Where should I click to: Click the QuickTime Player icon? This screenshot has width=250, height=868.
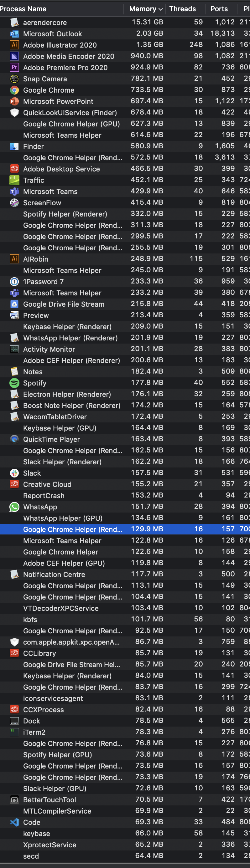click(x=14, y=439)
